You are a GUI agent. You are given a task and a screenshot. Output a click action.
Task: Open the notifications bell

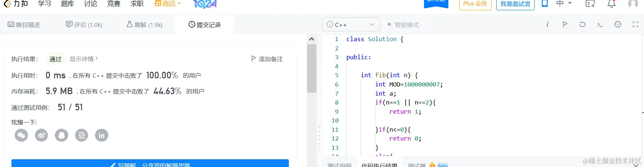pyautogui.click(x=612, y=4)
